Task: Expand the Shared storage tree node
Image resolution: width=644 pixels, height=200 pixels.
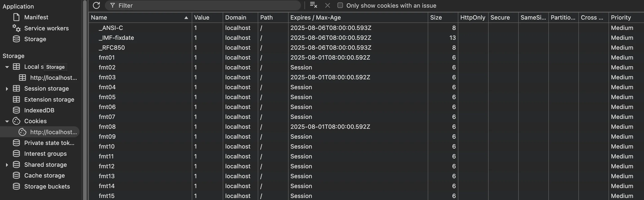Action: [7, 165]
